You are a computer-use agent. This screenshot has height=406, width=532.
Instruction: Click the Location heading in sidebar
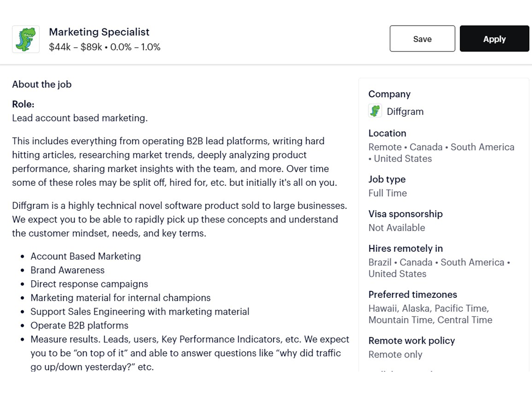coord(387,133)
